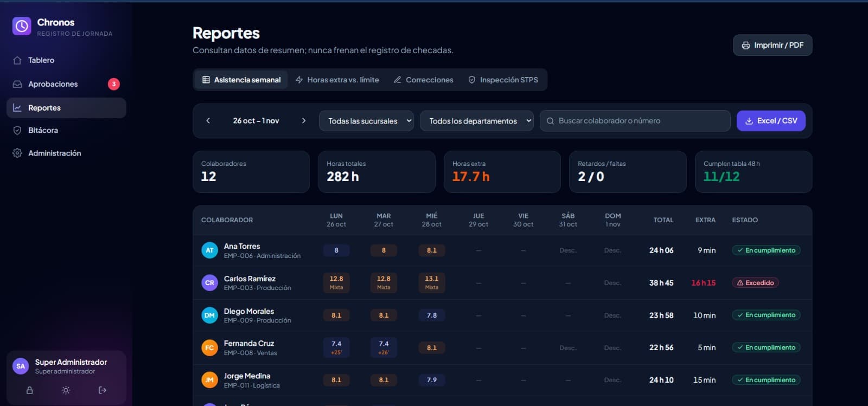
Task: Switch to Inspección STPS tab
Action: [x=503, y=80]
